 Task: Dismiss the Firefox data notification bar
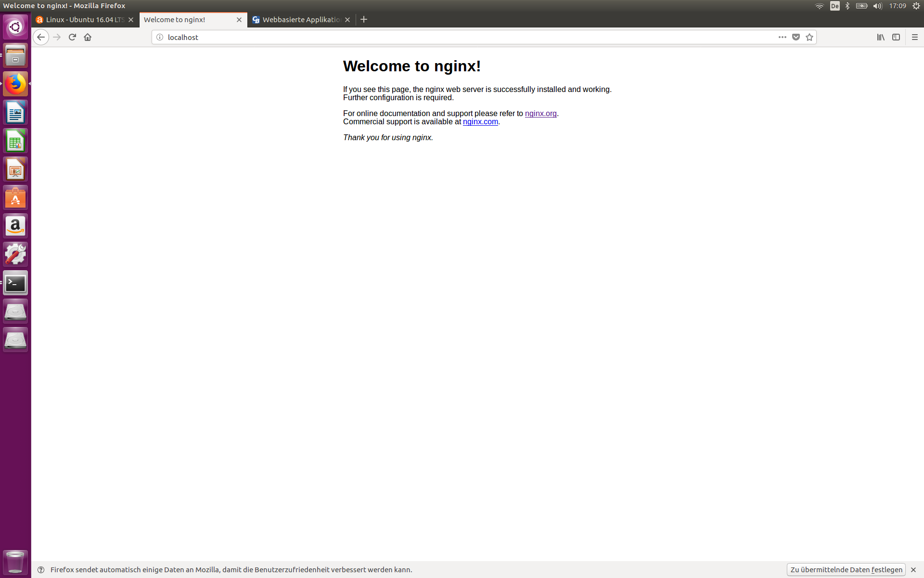point(913,570)
